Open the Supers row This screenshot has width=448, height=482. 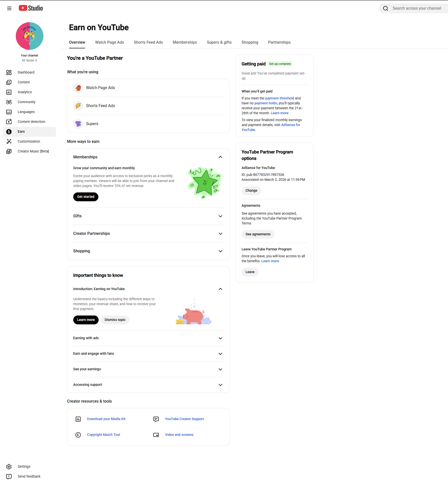click(x=148, y=124)
